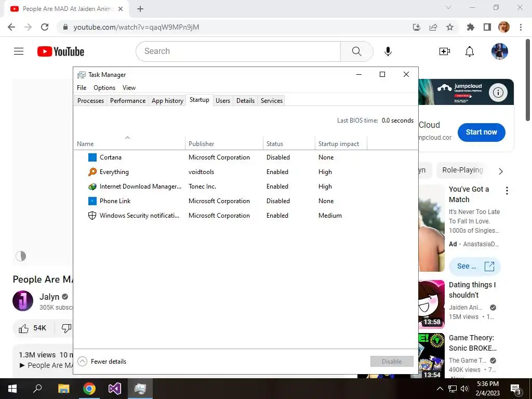Click the Everything search app icon
Screen dimensions: 532x399
[x=92, y=172]
